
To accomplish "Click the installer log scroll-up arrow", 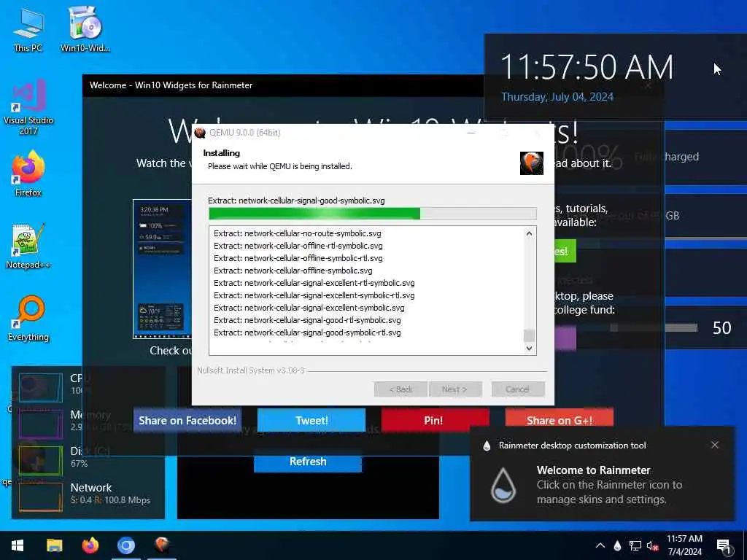I will (529, 234).
